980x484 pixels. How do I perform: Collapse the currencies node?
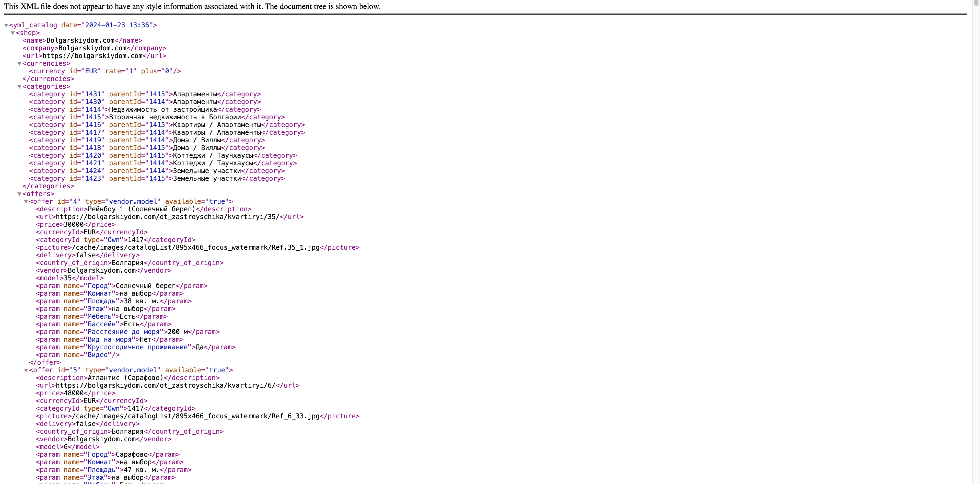pos(19,64)
